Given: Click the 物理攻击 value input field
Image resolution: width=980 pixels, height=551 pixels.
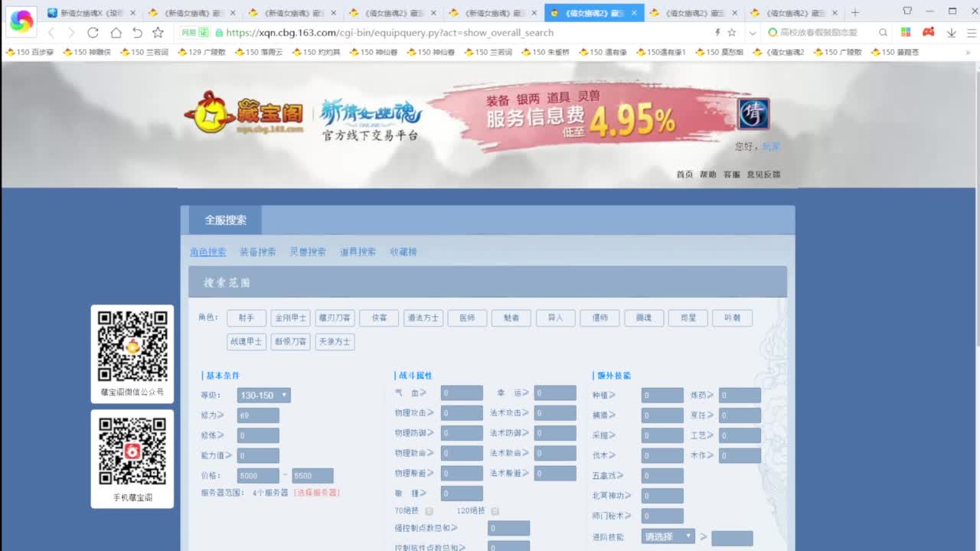Looking at the screenshot, I should [x=462, y=413].
